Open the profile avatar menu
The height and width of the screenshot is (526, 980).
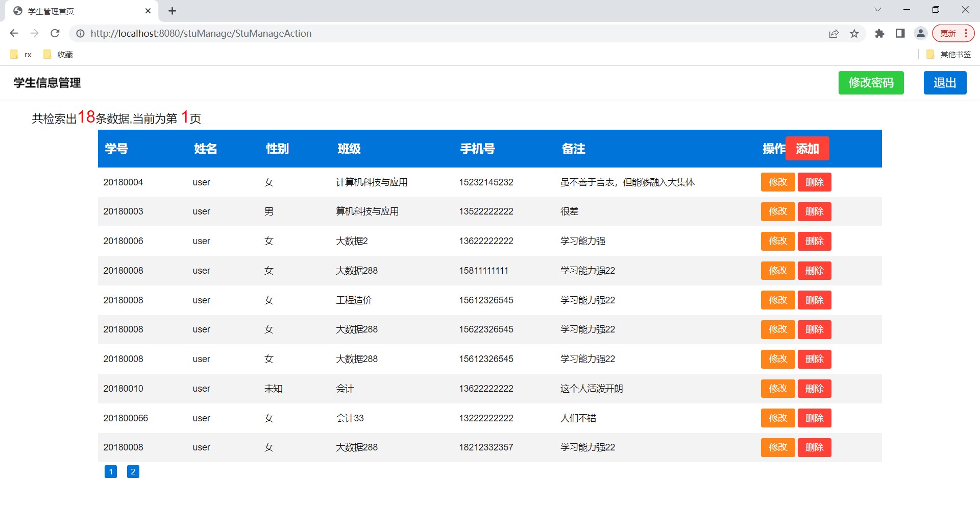pyautogui.click(x=920, y=34)
